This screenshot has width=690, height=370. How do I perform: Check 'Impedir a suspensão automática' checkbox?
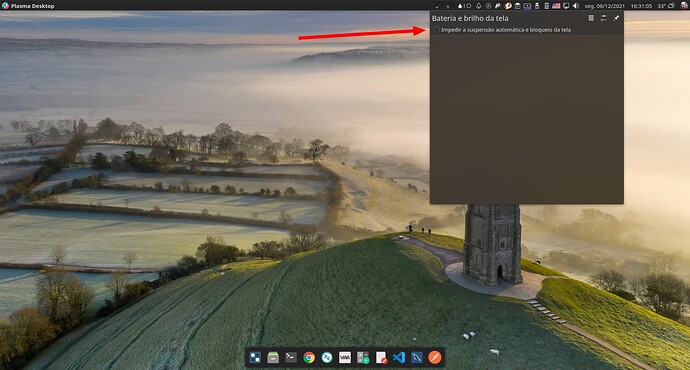(x=436, y=30)
